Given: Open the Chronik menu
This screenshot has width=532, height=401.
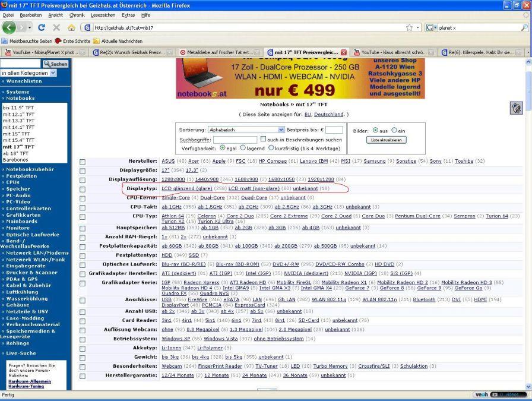Looking at the screenshot, I should tap(77, 15).
